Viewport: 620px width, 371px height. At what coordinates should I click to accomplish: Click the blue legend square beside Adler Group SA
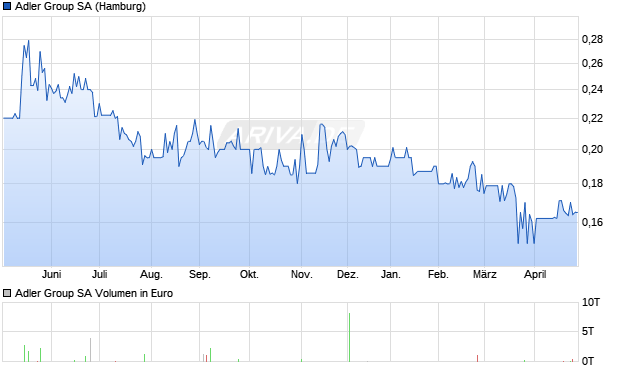click(7, 6)
